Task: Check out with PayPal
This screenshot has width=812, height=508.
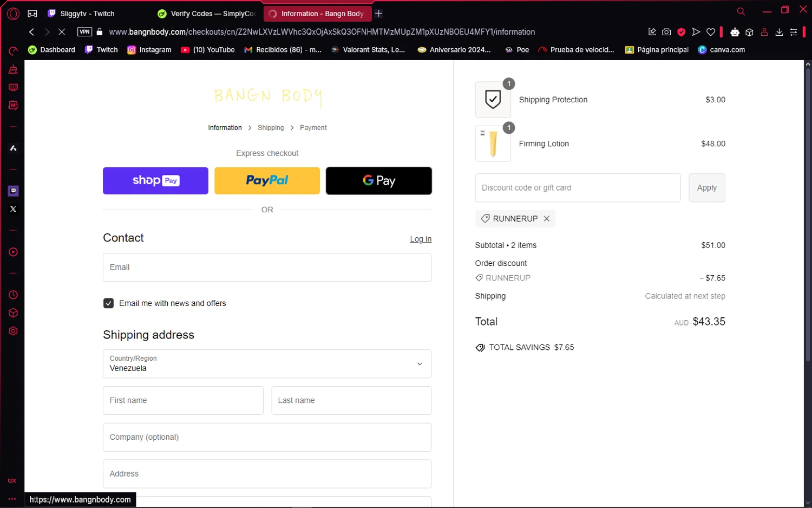Action: tap(267, 180)
